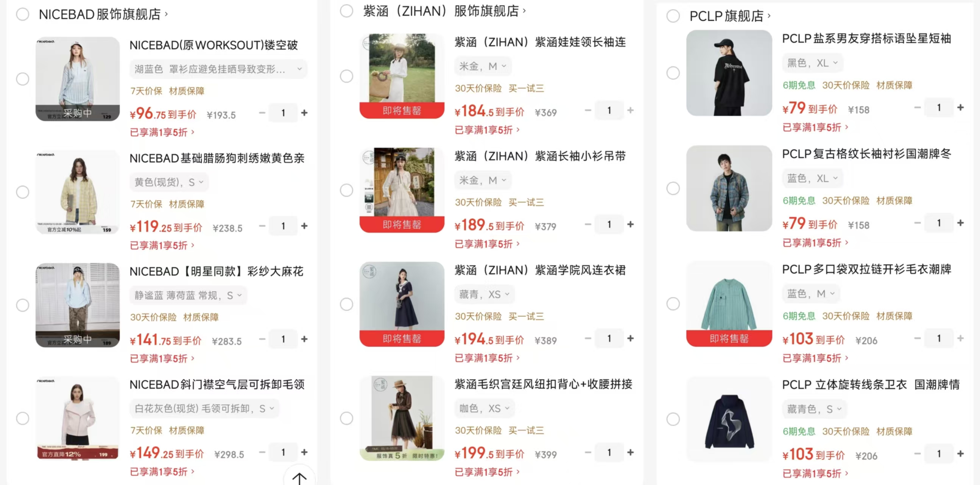980x485 pixels.
Task: Decrease quantity of 紫涵学院风连衣裙
Action: click(588, 338)
